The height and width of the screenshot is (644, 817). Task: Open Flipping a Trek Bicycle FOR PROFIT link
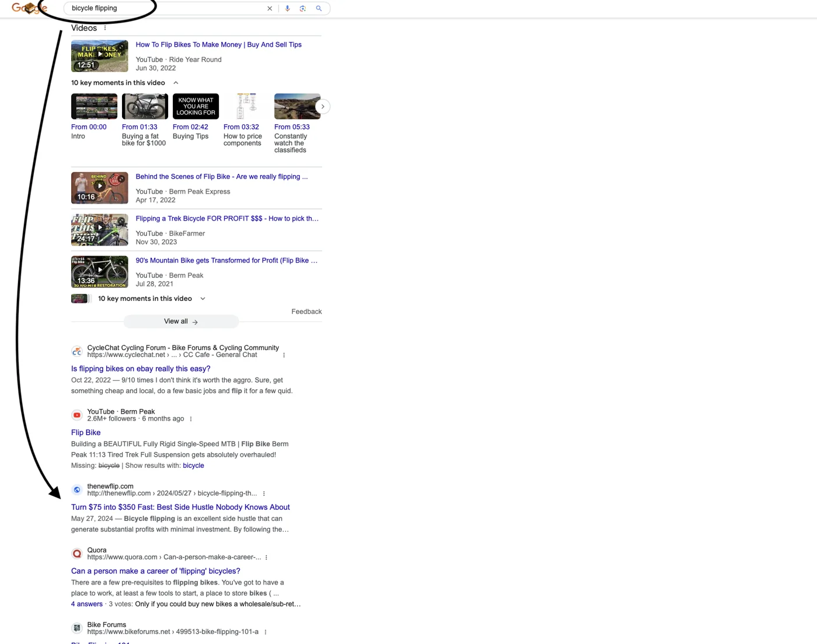click(227, 219)
